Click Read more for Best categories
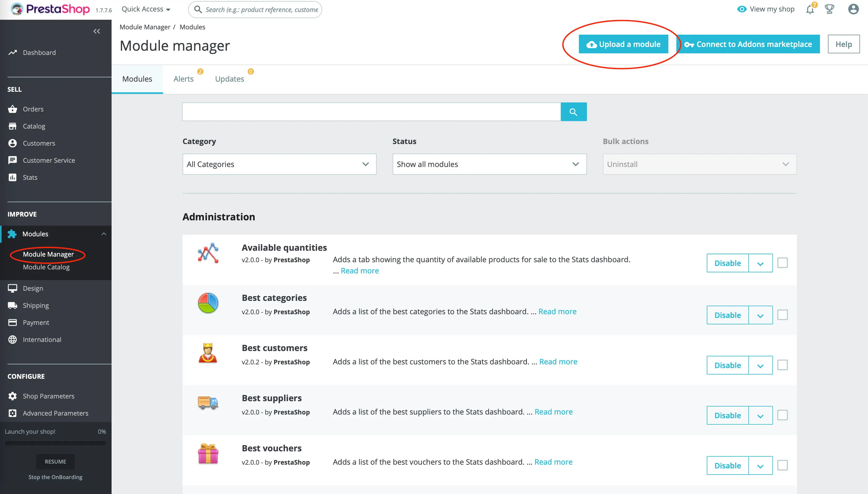The width and height of the screenshot is (868, 494). (557, 312)
